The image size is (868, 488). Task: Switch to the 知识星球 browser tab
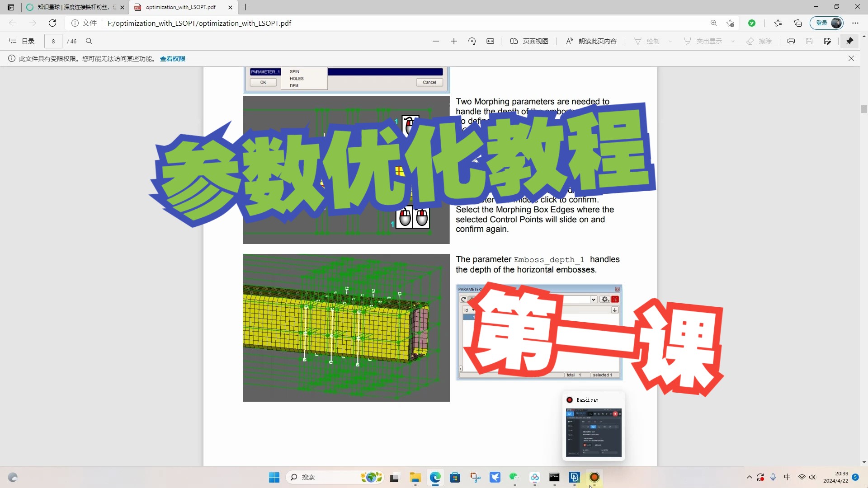(x=72, y=7)
